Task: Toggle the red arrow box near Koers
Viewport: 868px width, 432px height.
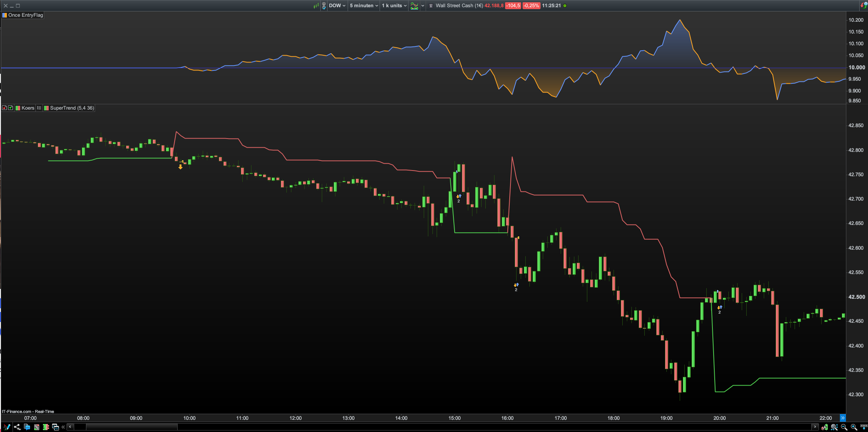Action: coord(5,108)
